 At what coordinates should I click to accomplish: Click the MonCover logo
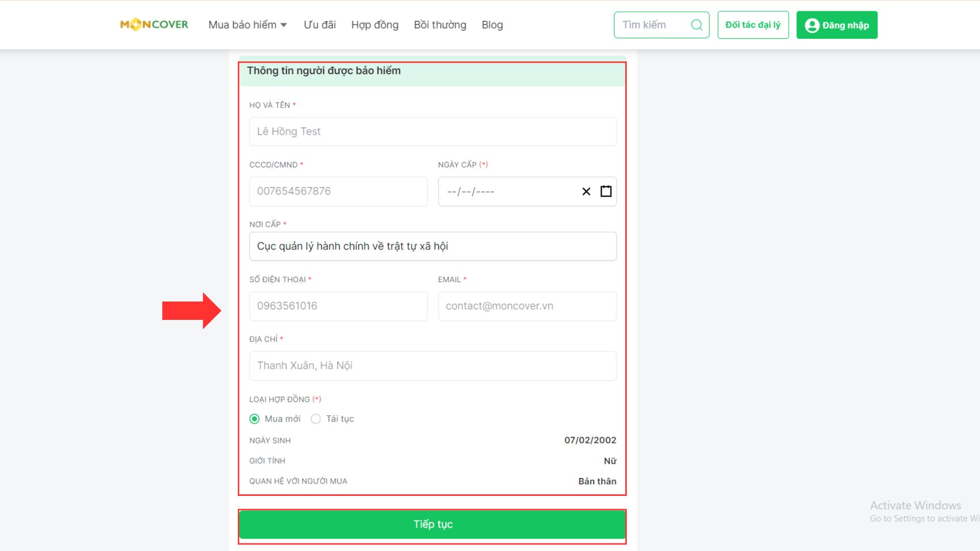(154, 24)
